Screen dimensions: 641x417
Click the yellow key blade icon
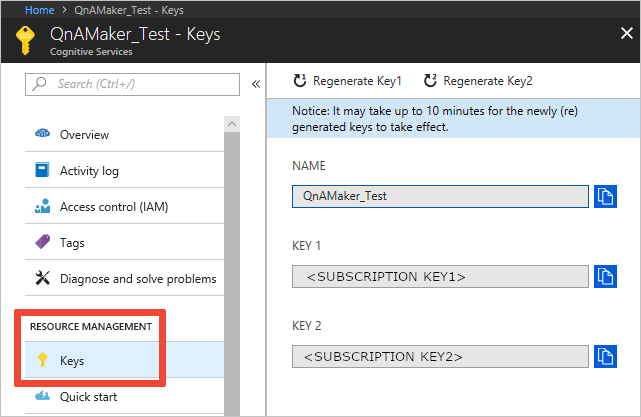(x=25, y=40)
